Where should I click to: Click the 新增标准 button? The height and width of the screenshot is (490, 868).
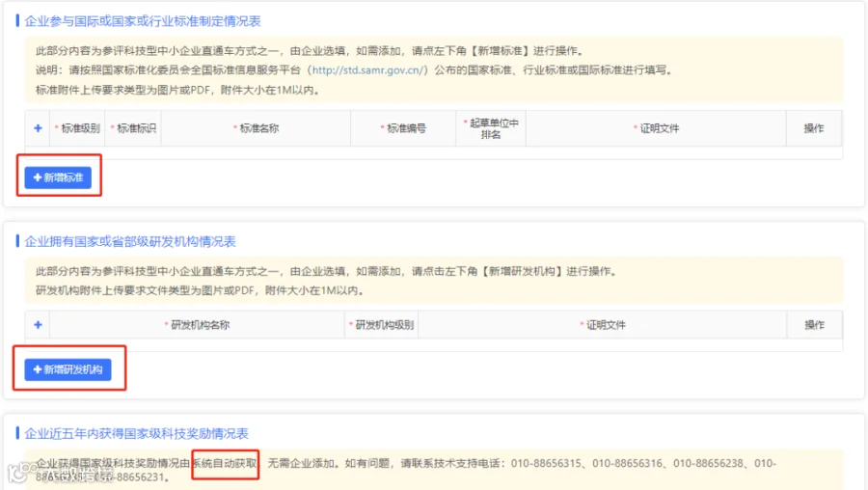(58, 177)
